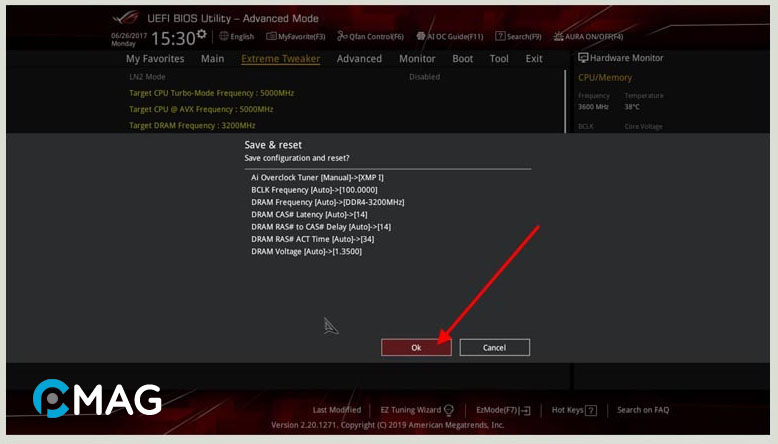Open the Exit tab
Image resolution: width=778 pixels, height=444 pixels.
point(534,59)
